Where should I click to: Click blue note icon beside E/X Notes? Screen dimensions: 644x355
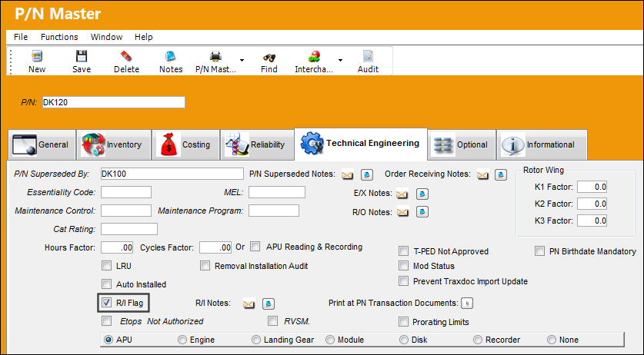tap(422, 194)
